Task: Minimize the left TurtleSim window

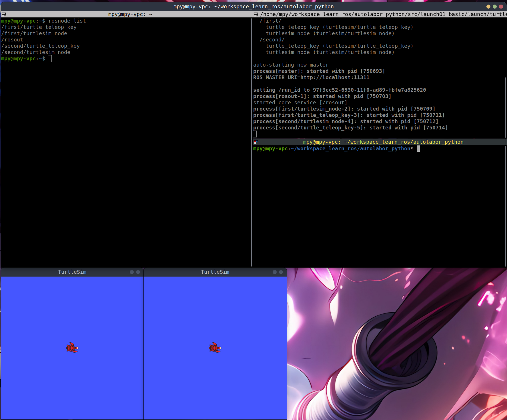Action: coord(132,272)
